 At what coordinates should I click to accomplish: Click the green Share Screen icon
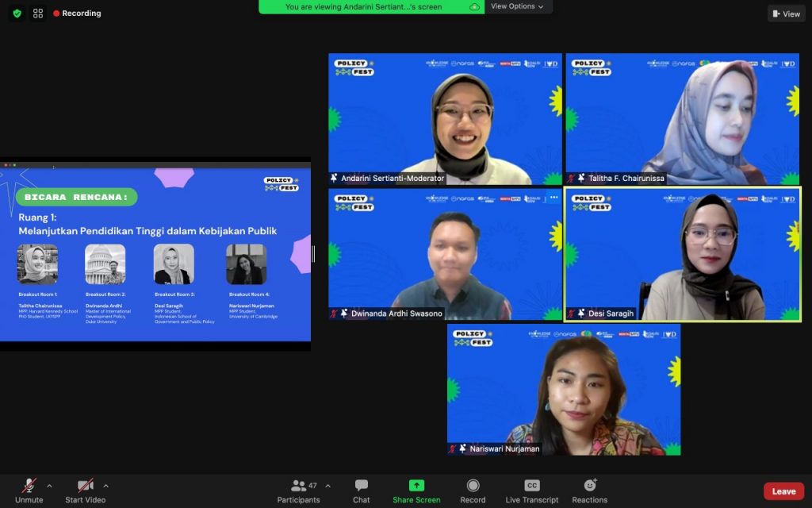416,486
